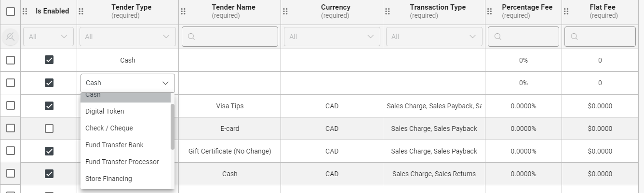Click the Currency column drag handle
644x193 pixels.
(x=285, y=12)
